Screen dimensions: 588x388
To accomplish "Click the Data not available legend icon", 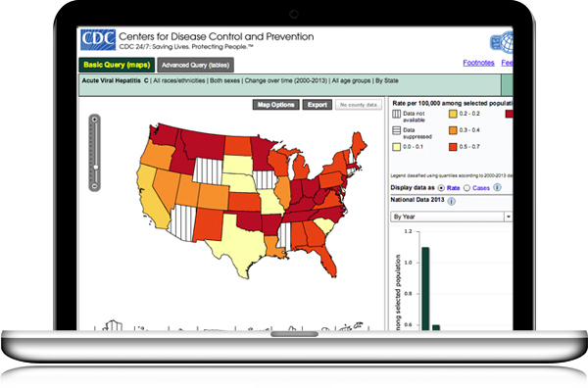I will [x=396, y=114].
